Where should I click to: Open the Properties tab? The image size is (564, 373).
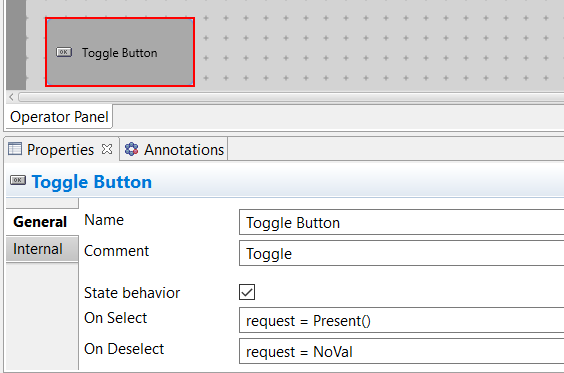click(x=61, y=149)
